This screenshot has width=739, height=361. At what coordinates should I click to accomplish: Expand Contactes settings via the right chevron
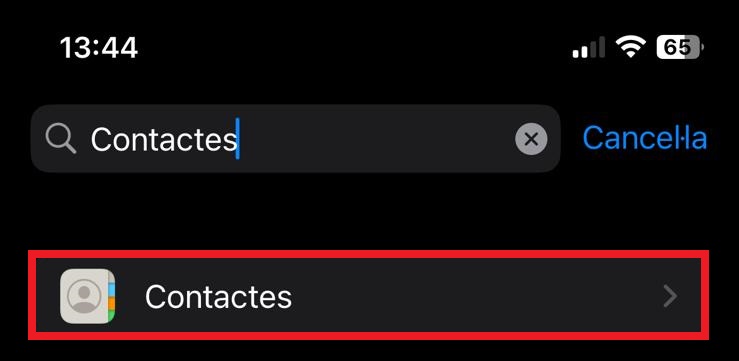[670, 296]
